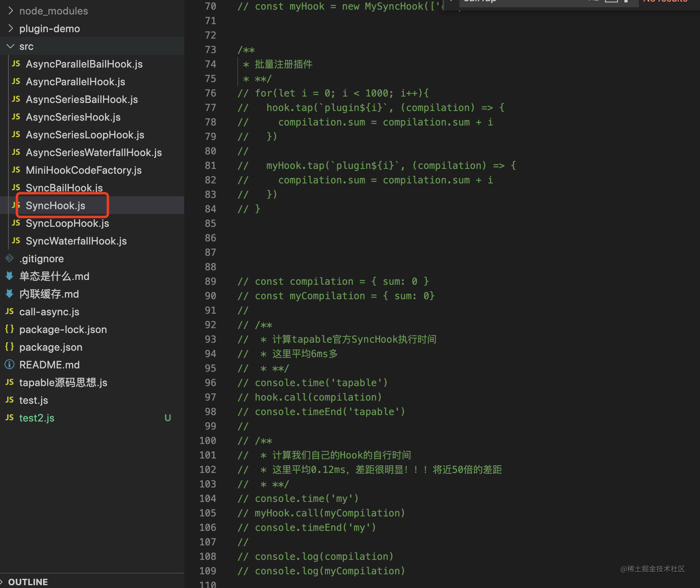The image size is (700, 588).
Task: Click line number 76 in gutter
Action: [x=210, y=93]
